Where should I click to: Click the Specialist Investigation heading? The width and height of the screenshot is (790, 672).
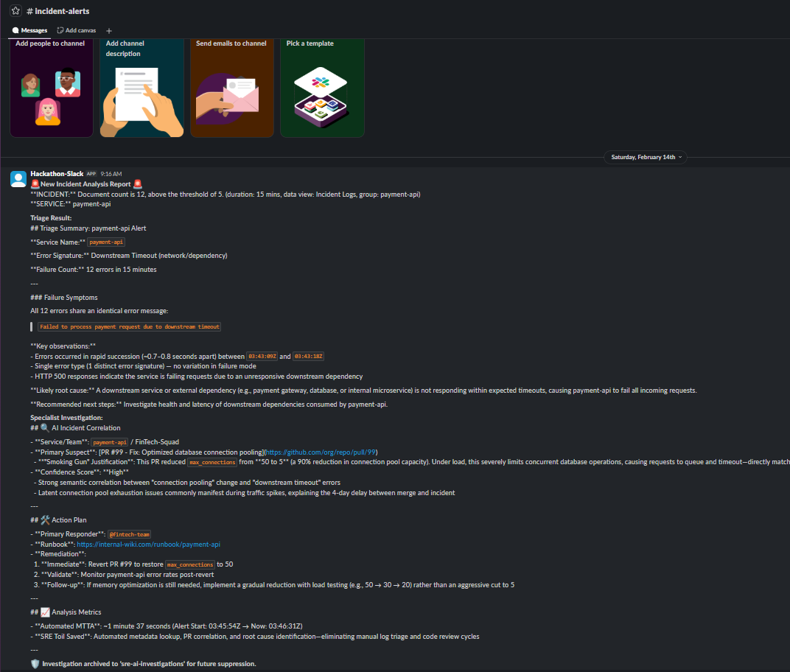click(x=66, y=418)
